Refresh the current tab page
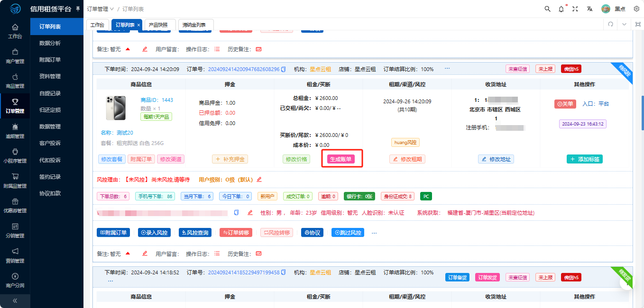Viewport: 644px width, 308px height. tap(610, 24)
